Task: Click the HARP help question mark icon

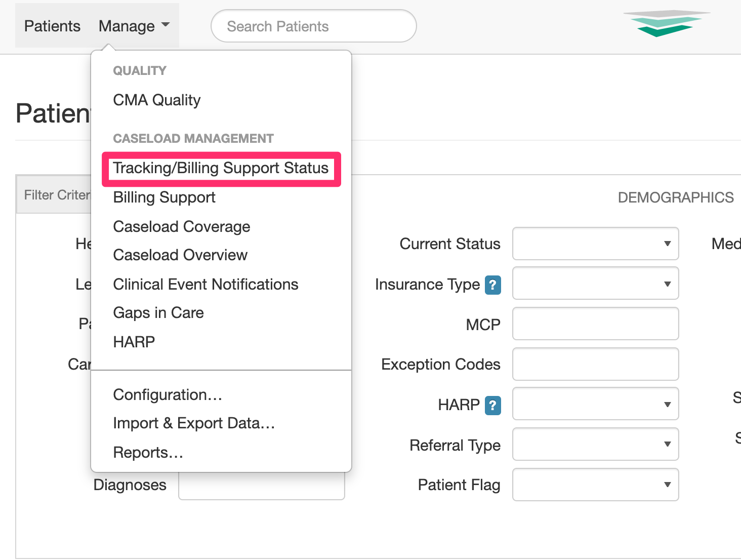Action: (492, 405)
